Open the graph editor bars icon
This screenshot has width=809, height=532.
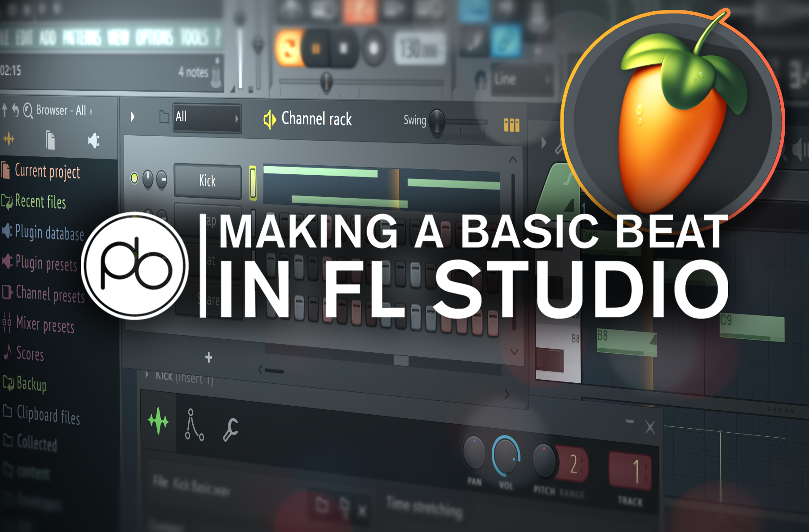click(511, 125)
